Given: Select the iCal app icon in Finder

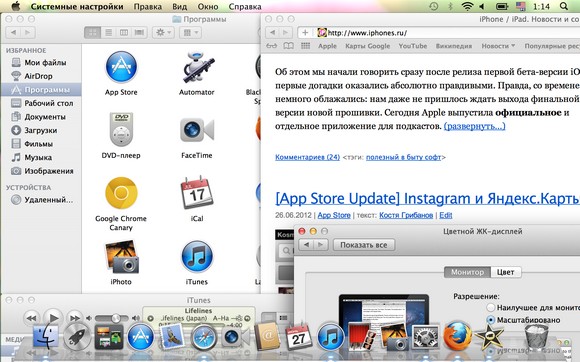Looking at the screenshot, I should [196, 193].
